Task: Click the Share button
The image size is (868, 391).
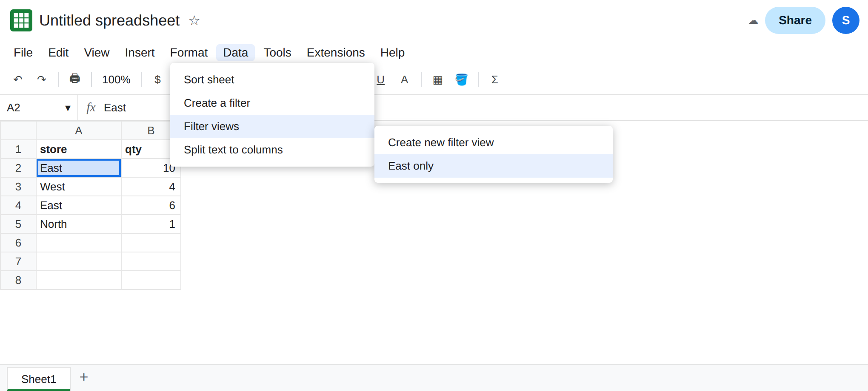Action: [x=795, y=20]
